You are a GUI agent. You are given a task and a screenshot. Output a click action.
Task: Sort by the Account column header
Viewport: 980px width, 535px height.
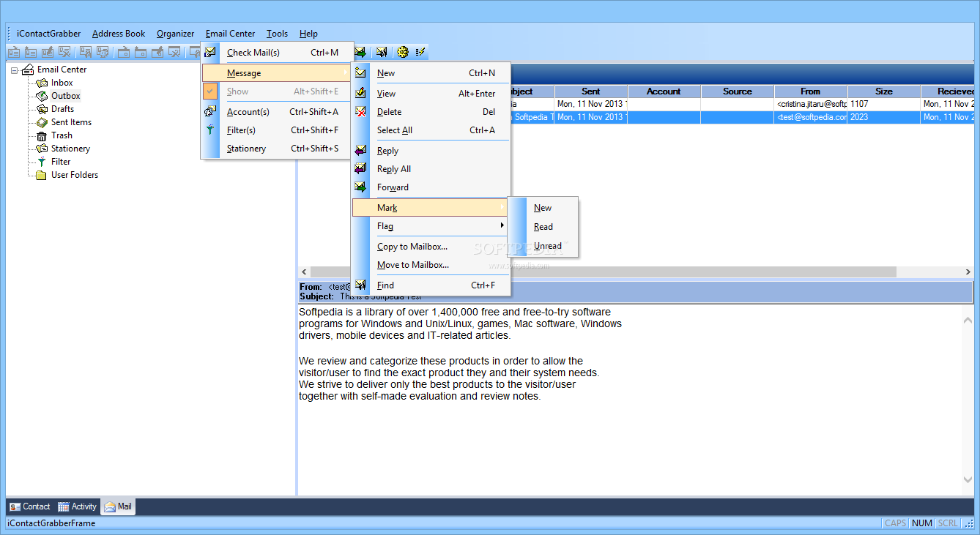click(x=664, y=91)
